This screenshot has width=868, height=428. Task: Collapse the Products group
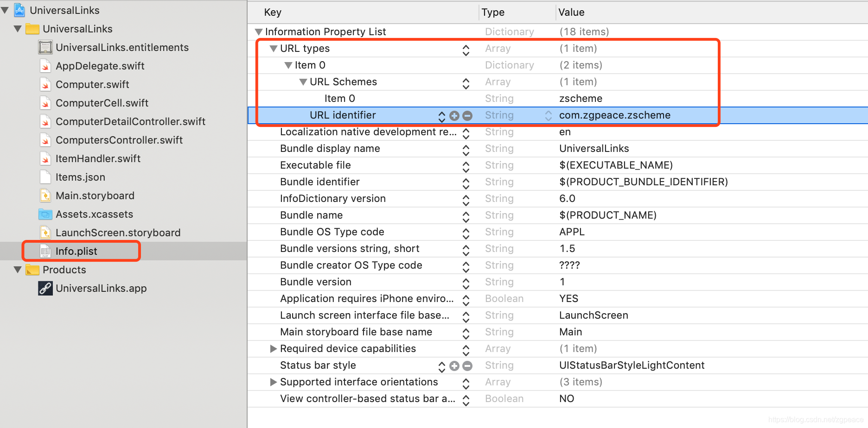[x=18, y=270]
